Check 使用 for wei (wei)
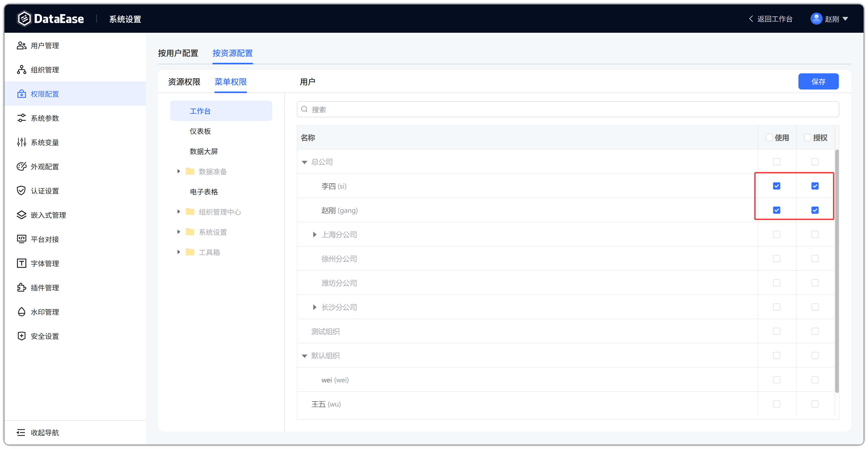Viewport: 868px width, 449px height. click(x=777, y=380)
